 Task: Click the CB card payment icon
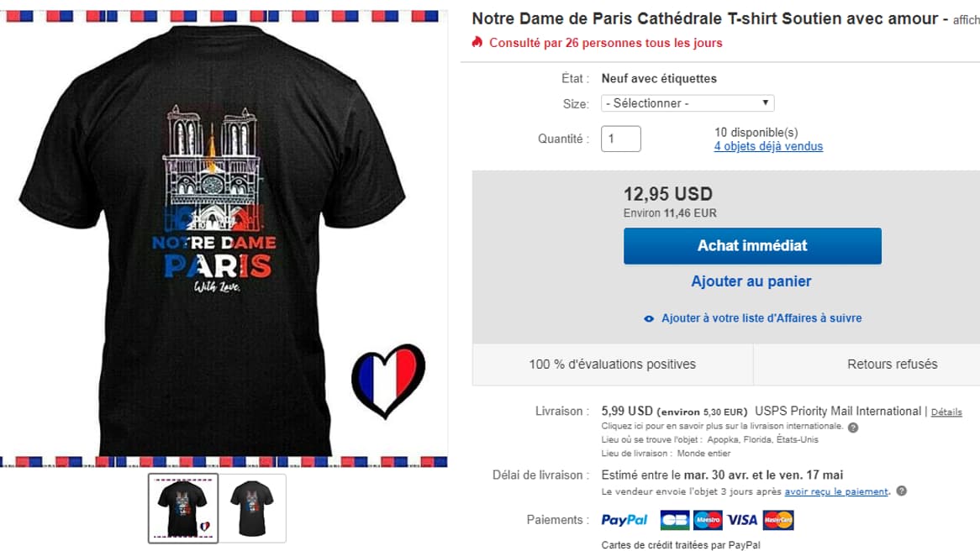675,520
